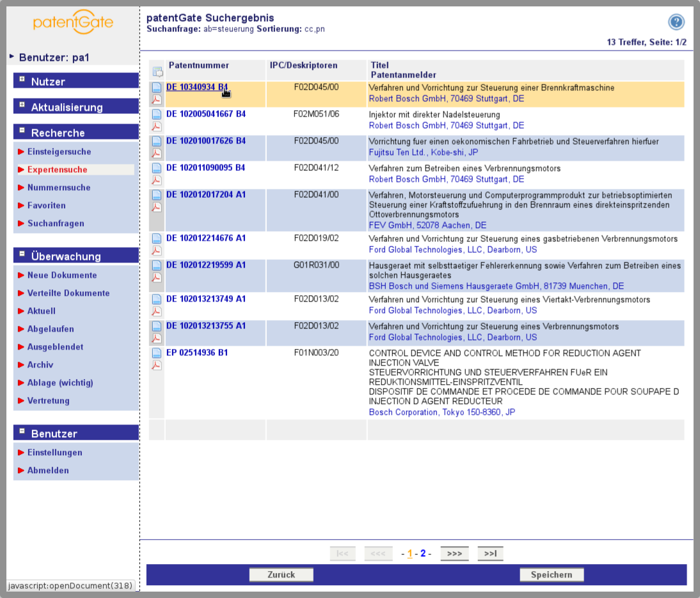Open Ablage (wichtig) in the sidebar
700x598 pixels.
(60, 383)
